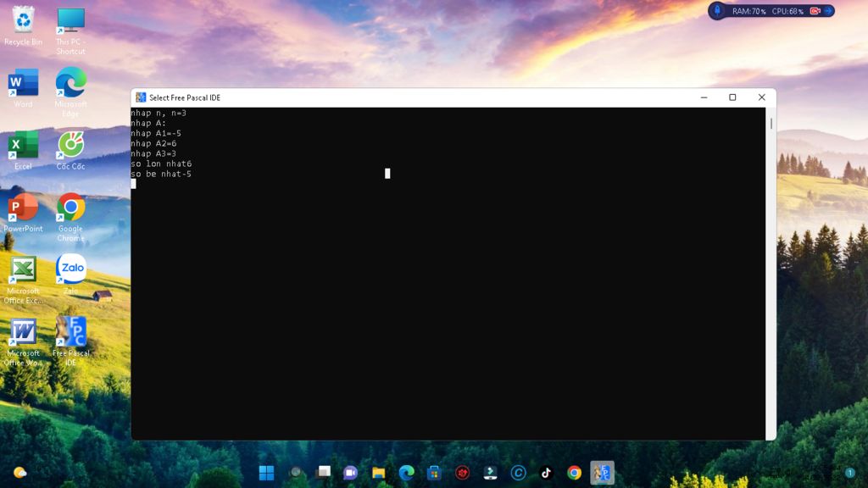
Task: Select the Microsoft Office Excel desktop icon
Action: tap(23, 280)
